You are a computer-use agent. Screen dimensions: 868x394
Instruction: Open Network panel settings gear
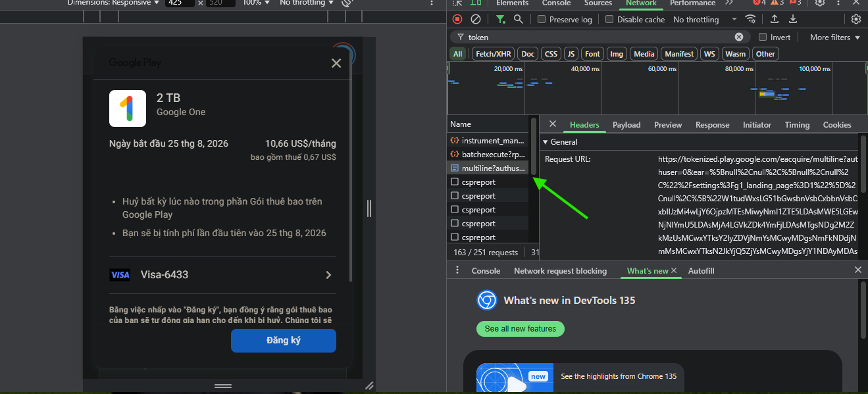pos(856,20)
